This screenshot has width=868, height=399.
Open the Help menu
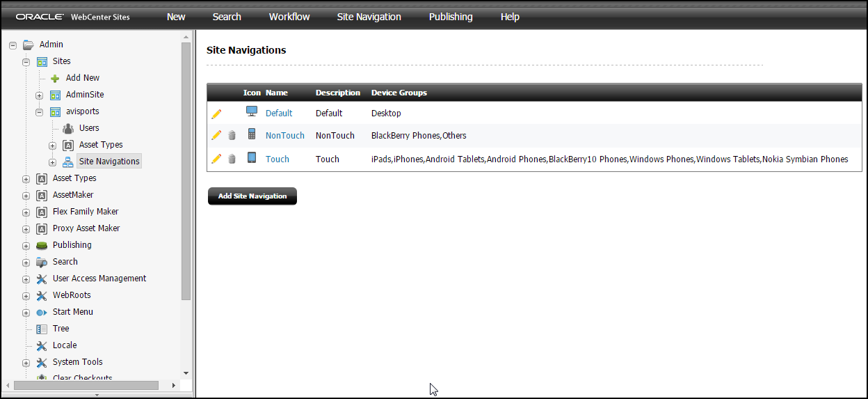510,17
